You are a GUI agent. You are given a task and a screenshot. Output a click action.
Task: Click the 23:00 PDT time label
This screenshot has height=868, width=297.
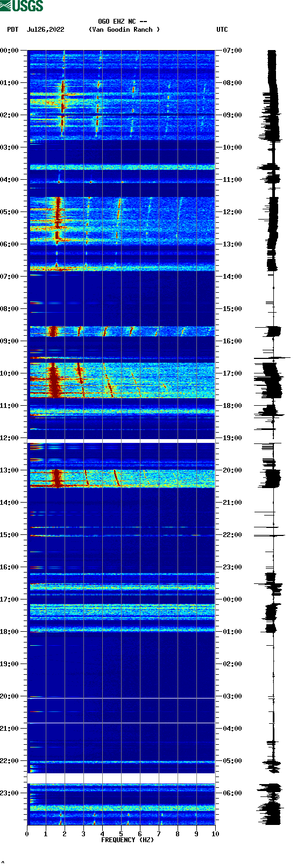[x=10, y=793]
